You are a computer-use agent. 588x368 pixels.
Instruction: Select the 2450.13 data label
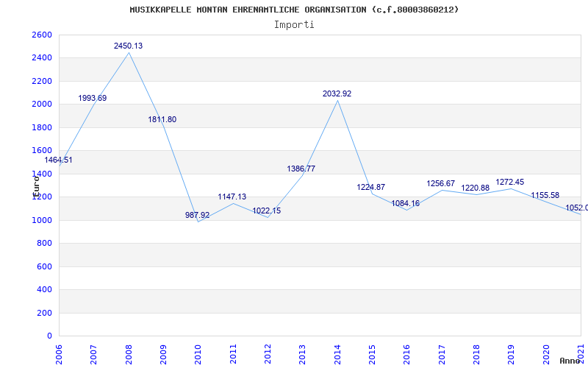pos(128,46)
